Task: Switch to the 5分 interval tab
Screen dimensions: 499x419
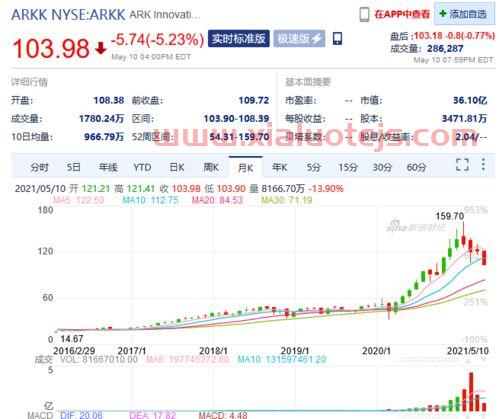Action: 313,167
